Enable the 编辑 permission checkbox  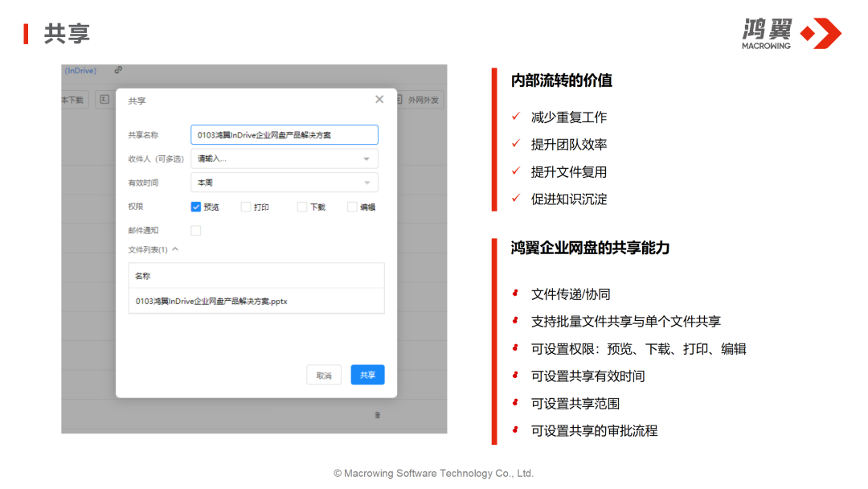pos(351,207)
